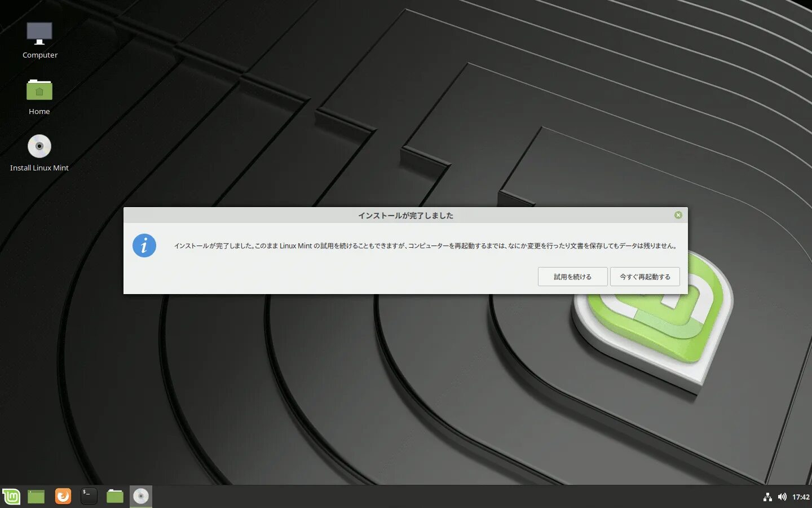Image resolution: width=812 pixels, height=508 pixels.
Task: Select the Install Linux Mint desktop icon
Action: click(39, 153)
